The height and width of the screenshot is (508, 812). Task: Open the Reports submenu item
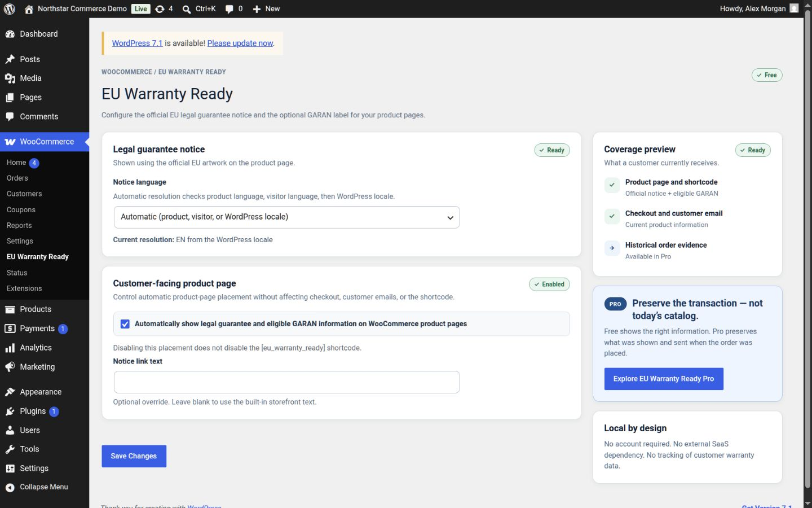[19, 226]
